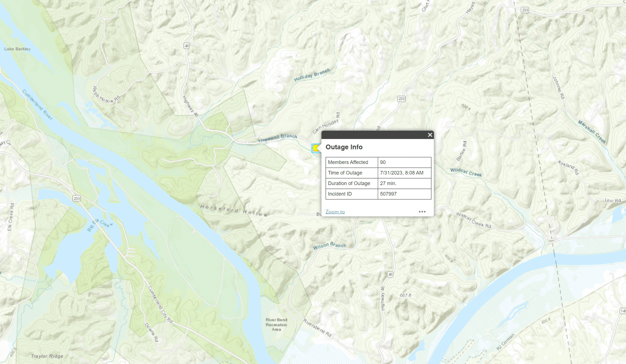The width and height of the screenshot is (626, 364).
Task: Click the Members Affected value 90
Action: pos(383,162)
